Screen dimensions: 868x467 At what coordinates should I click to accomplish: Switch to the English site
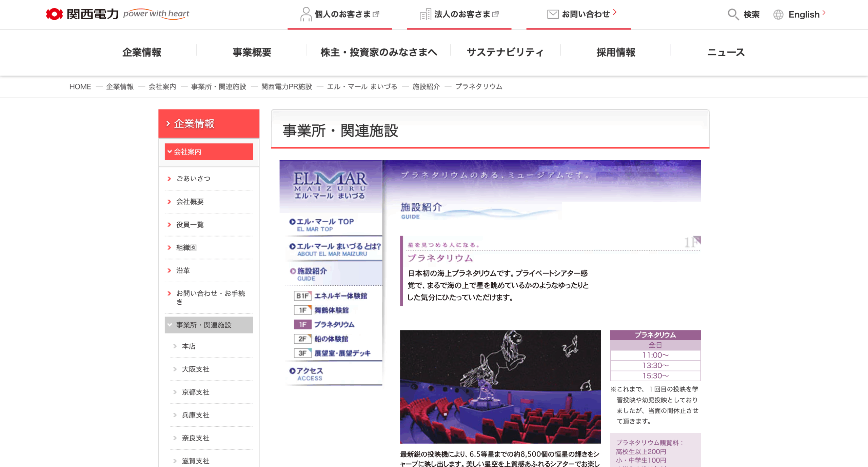804,15
